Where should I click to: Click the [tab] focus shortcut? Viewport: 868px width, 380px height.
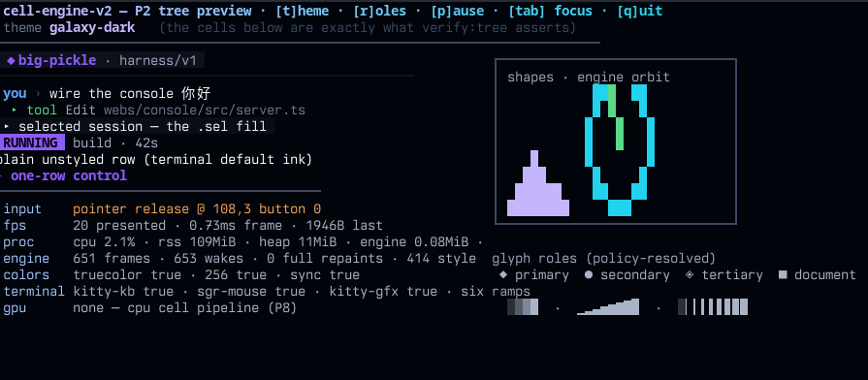click(550, 11)
